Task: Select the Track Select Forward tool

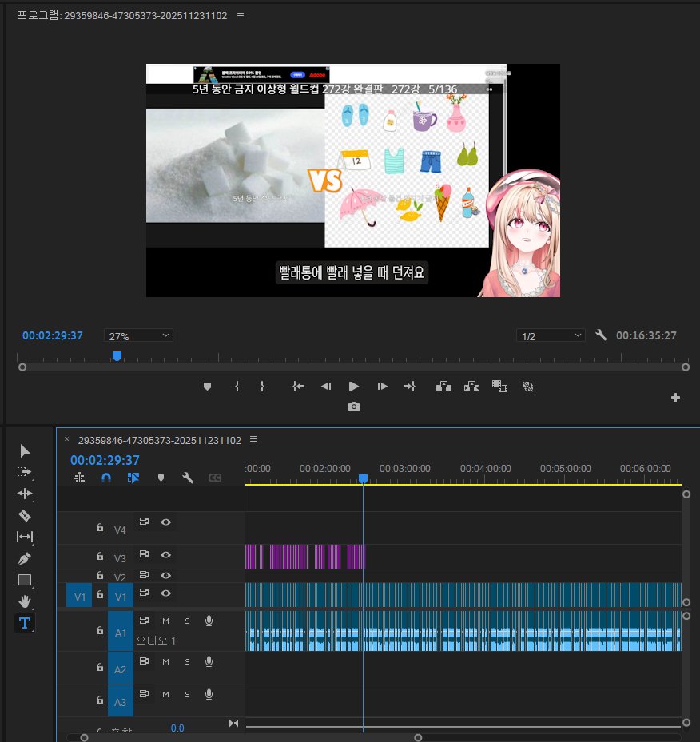Action: click(x=24, y=472)
